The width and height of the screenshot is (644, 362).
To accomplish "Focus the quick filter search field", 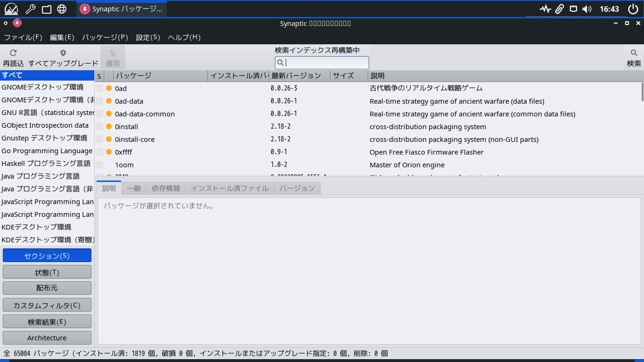I will (x=322, y=63).
